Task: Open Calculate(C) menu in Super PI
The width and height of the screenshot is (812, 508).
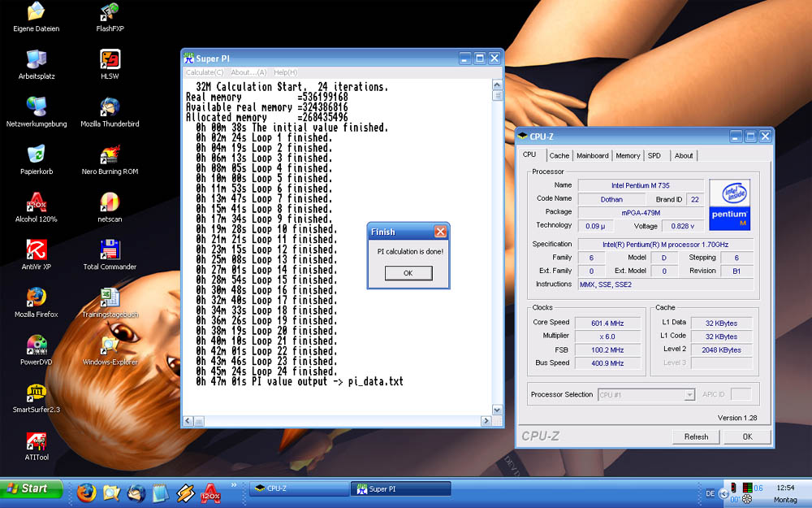Action: tap(205, 72)
